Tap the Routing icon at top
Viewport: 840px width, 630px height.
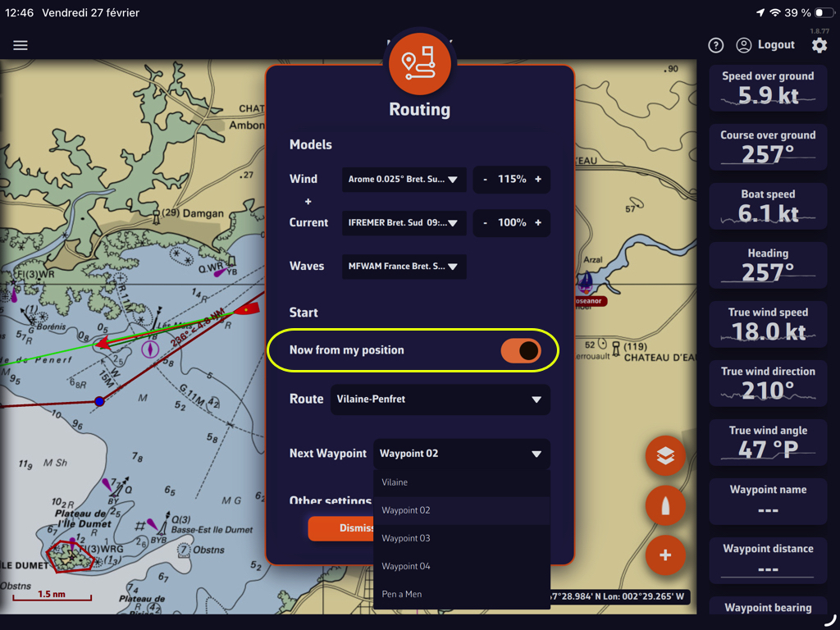tap(419, 63)
